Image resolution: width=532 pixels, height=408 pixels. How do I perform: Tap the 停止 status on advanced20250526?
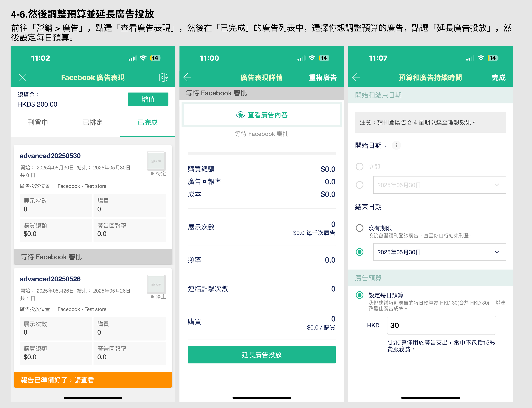point(158,297)
